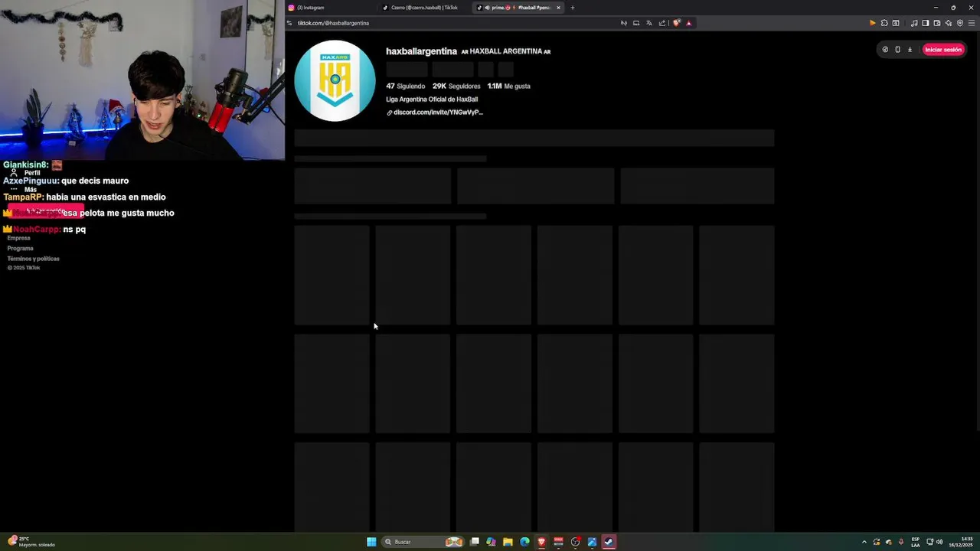Viewport: 980px width, 551px height.
Task: Click the share page icon in address bar
Action: [x=662, y=23]
